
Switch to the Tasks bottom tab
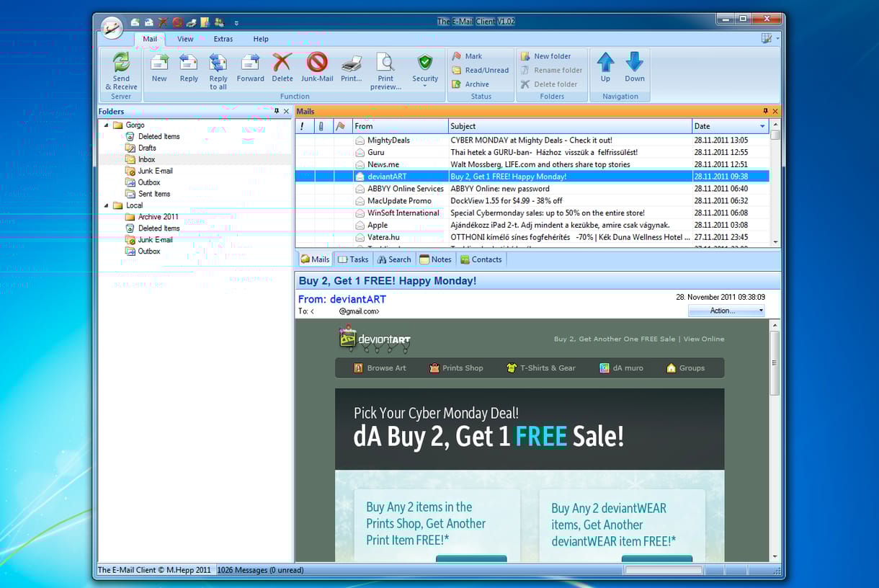click(x=352, y=259)
